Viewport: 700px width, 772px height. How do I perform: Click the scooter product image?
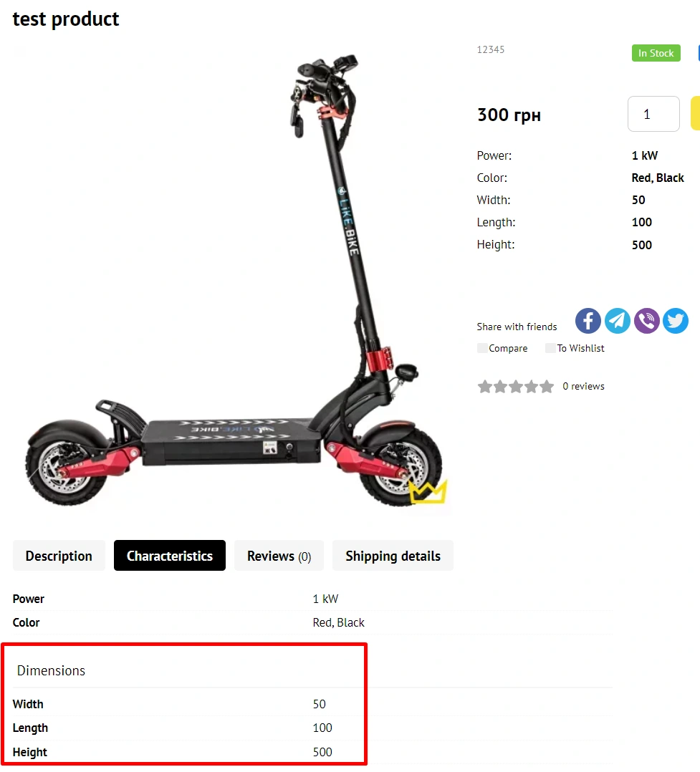pyautogui.click(x=234, y=281)
